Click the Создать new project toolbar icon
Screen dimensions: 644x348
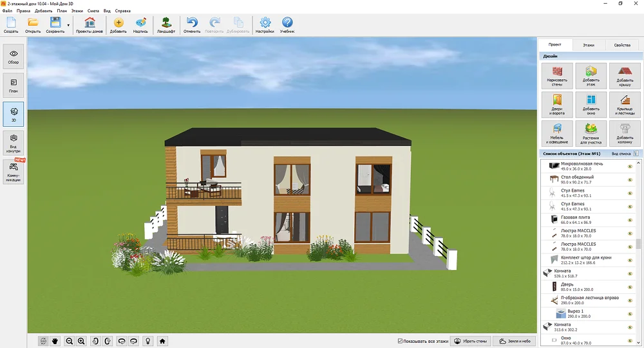pos(11,25)
